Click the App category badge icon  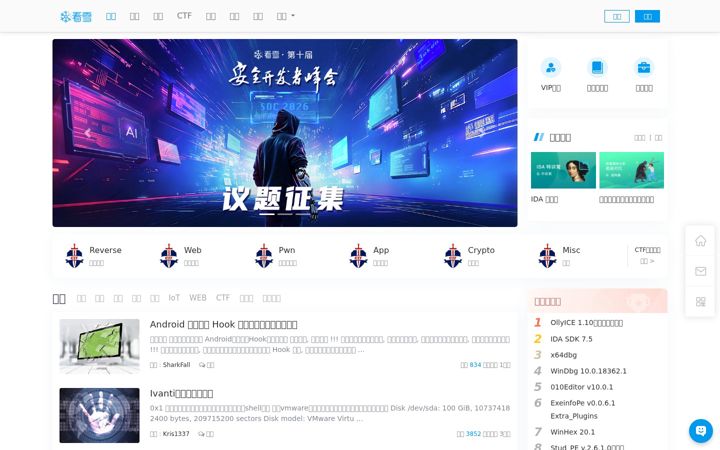tap(358, 256)
